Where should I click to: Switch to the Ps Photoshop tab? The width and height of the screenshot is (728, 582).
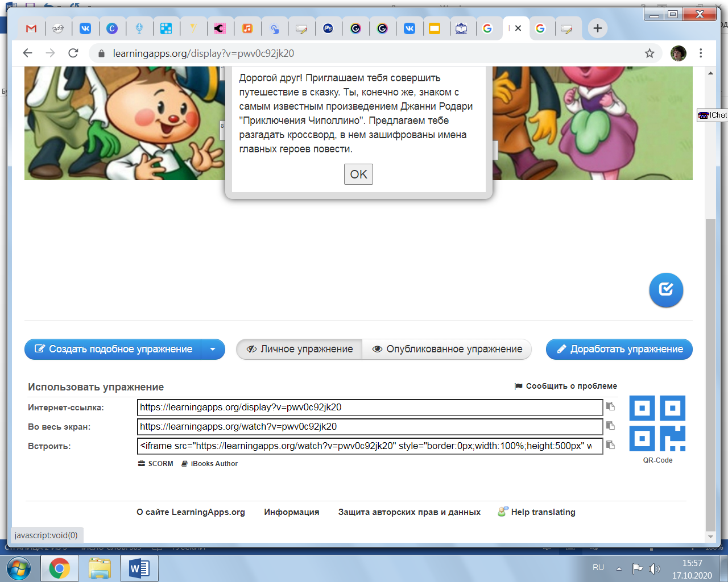click(328, 28)
